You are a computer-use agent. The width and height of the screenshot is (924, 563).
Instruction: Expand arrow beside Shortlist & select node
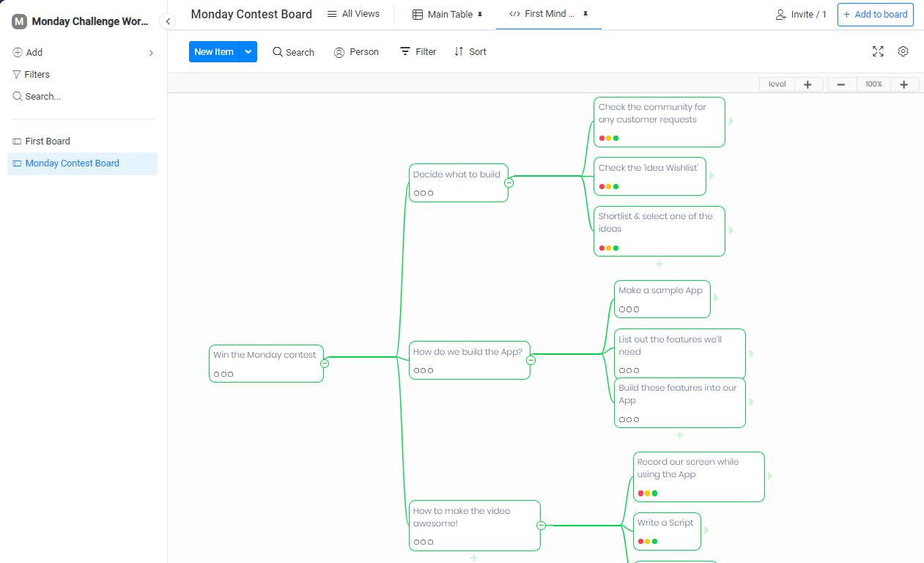pos(731,230)
